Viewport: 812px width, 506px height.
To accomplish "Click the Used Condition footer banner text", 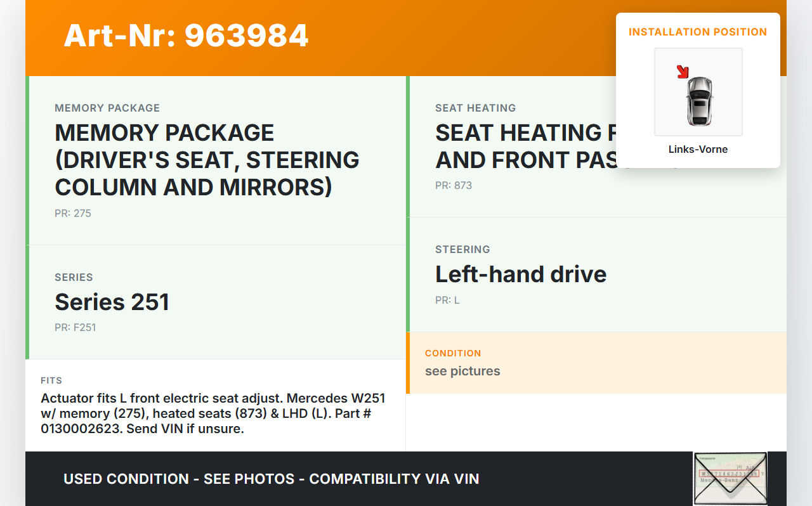I will pos(272,479).
